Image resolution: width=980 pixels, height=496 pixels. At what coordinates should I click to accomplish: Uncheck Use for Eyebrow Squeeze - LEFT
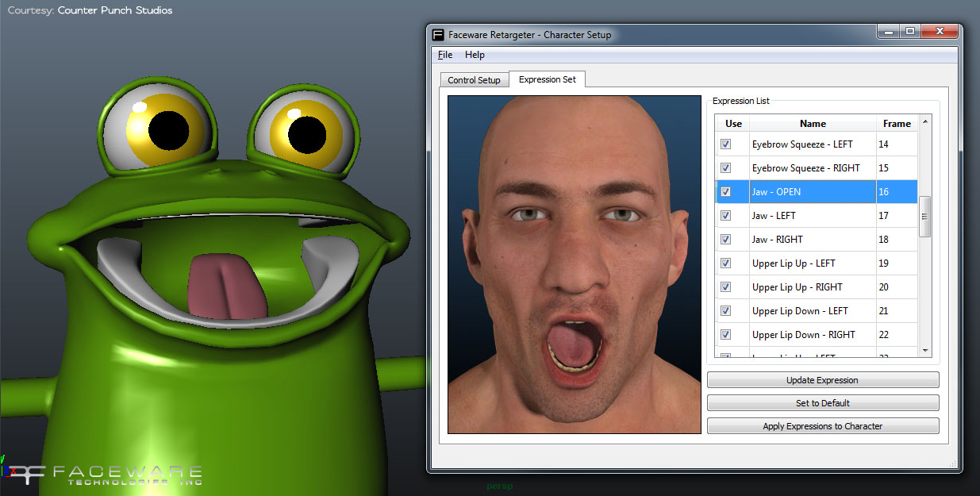point(725,144)
